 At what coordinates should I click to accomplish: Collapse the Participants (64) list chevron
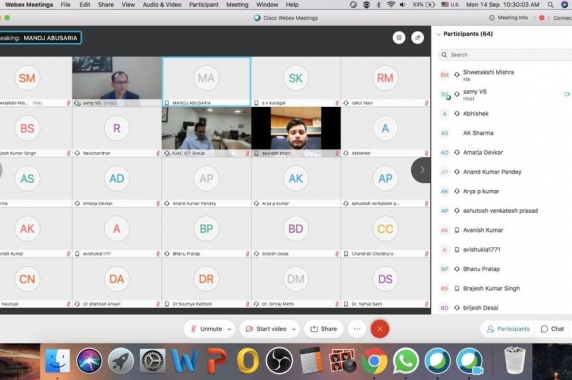438,34
